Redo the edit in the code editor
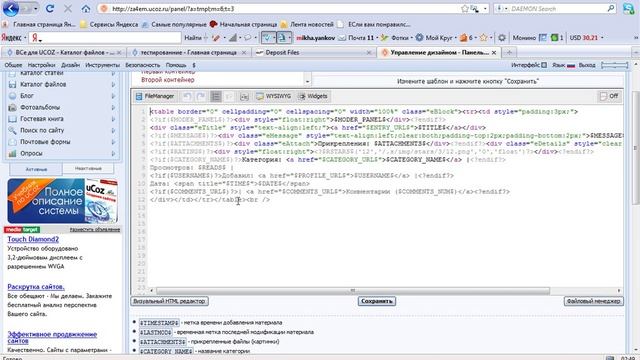 (x=200, y=96)
